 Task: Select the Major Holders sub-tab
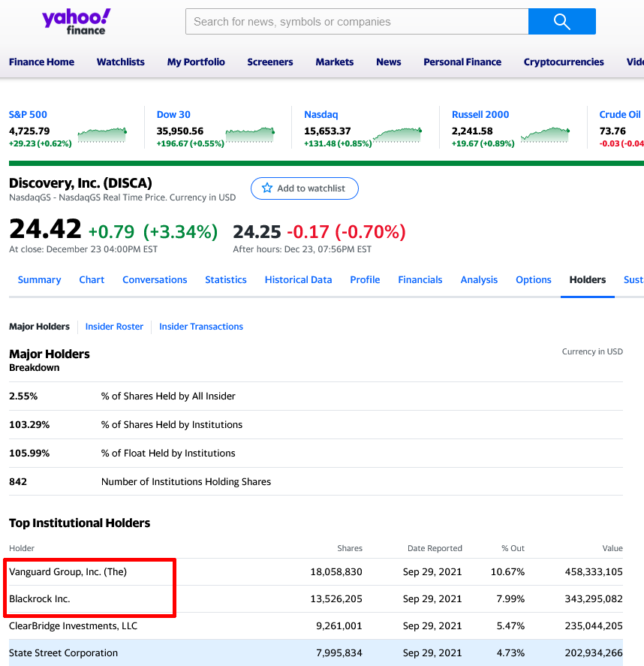[40, 327]
